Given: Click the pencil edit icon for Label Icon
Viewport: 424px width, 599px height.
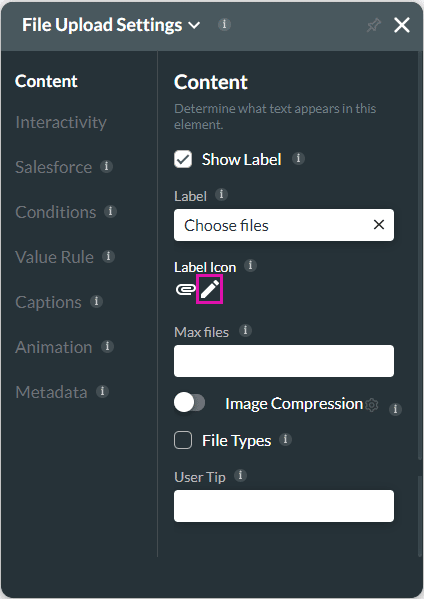Looking at the screenshot, I should pyautogui.click(x=210, y=289).
